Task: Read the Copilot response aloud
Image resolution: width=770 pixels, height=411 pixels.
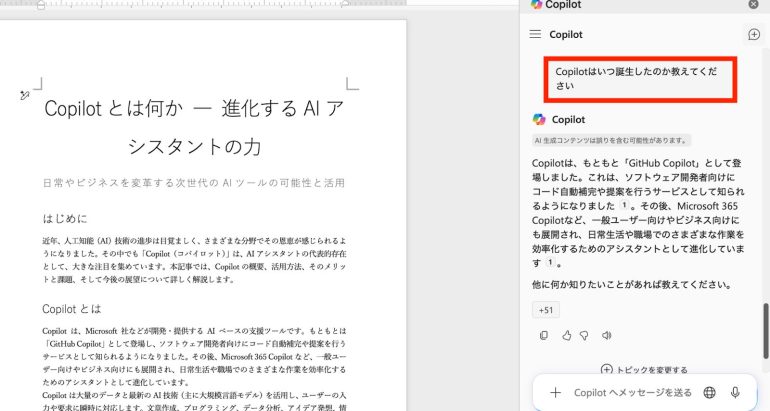Action: [606, 335]
